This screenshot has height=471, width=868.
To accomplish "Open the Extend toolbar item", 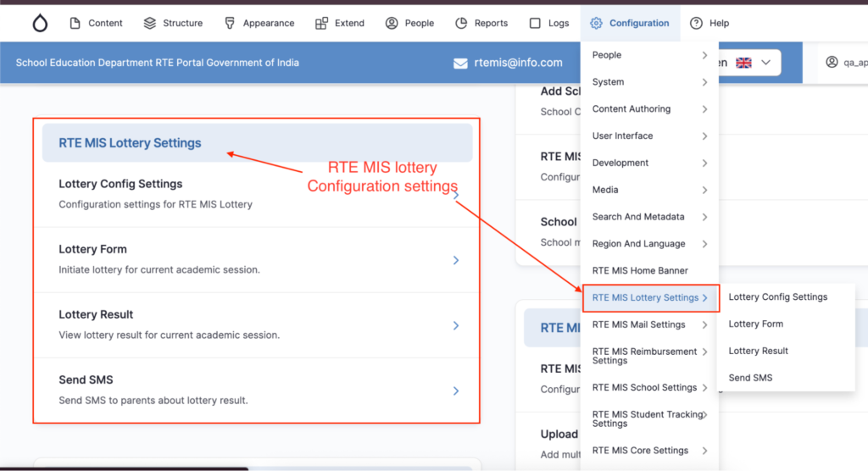I will tap(340, 23).
